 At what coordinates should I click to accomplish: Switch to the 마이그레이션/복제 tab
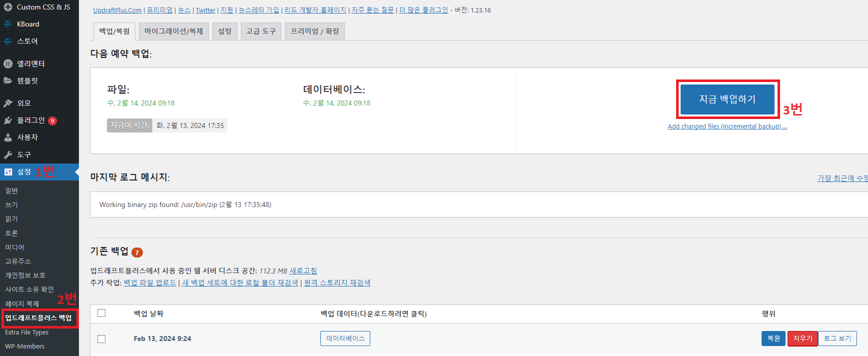(173, 31)
